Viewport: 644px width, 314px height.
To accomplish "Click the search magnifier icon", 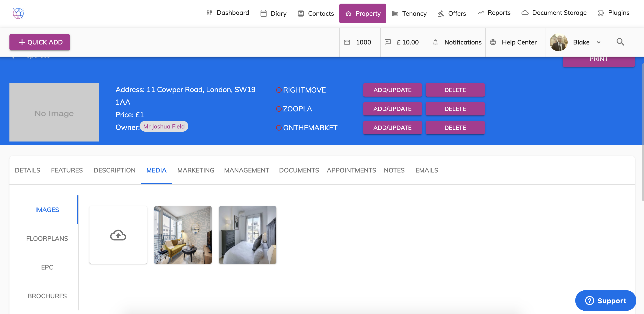I will tap(620, 42).
